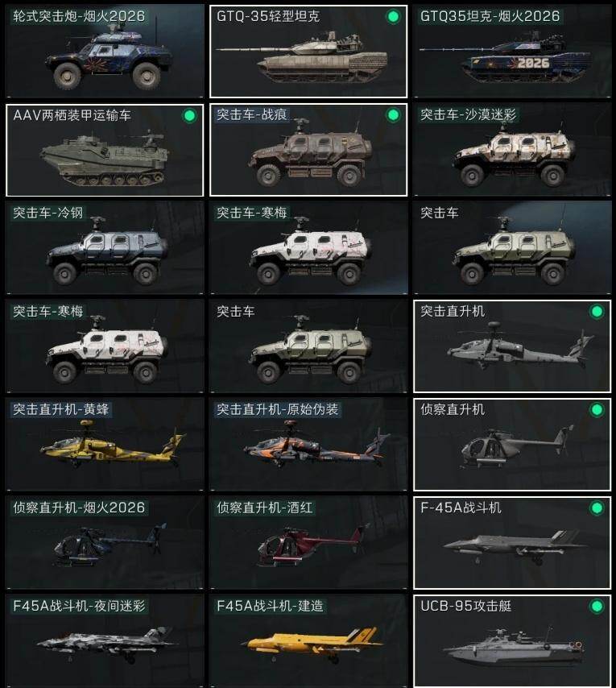Image resolution: width=616 pixels, height=688 pixels.
Task: Select the 侦察直升机-烟火2026 skin
Action: (x=105, y=543)
